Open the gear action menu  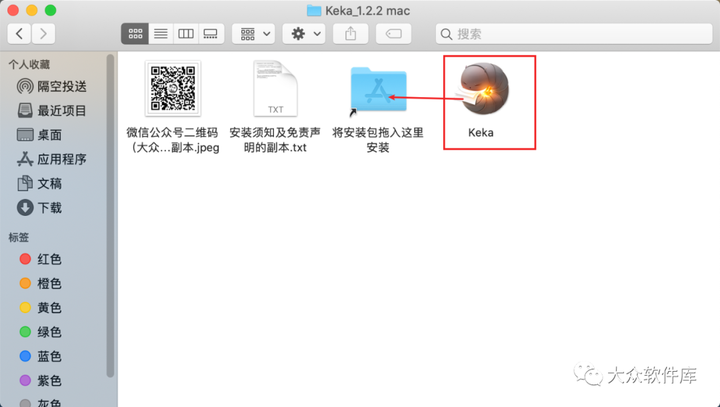[304, 34]
